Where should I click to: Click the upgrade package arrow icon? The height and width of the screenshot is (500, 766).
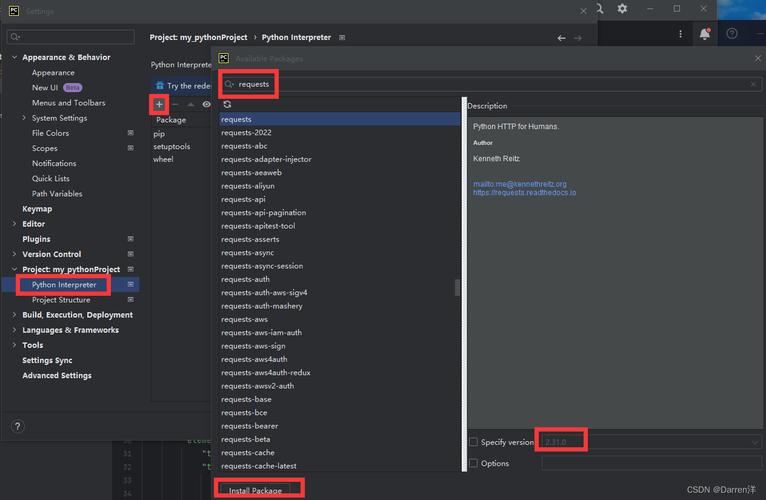pos(191,104)
